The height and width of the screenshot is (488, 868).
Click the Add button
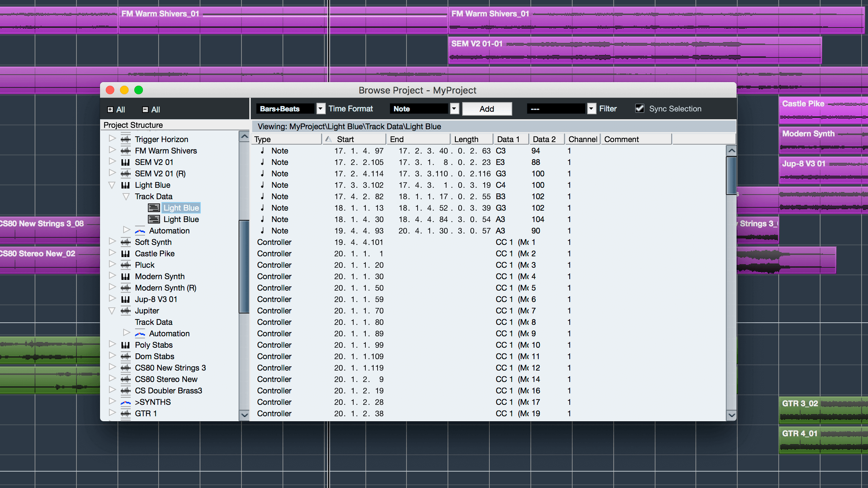click(x=487, y=109)
